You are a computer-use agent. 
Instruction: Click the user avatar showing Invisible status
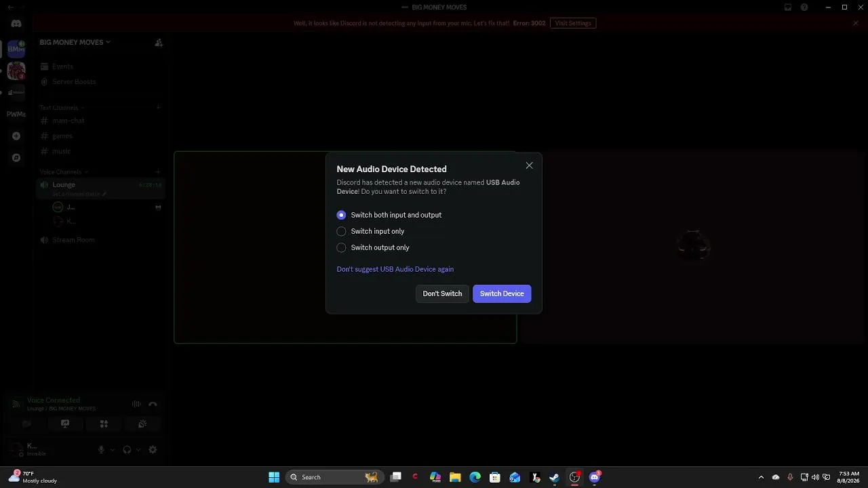(16, 449)
